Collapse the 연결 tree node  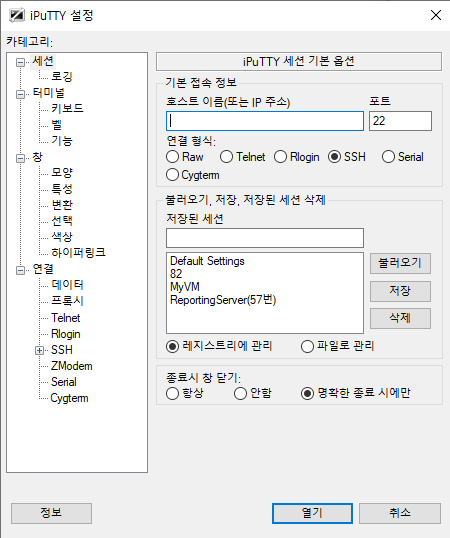point(21,270)
